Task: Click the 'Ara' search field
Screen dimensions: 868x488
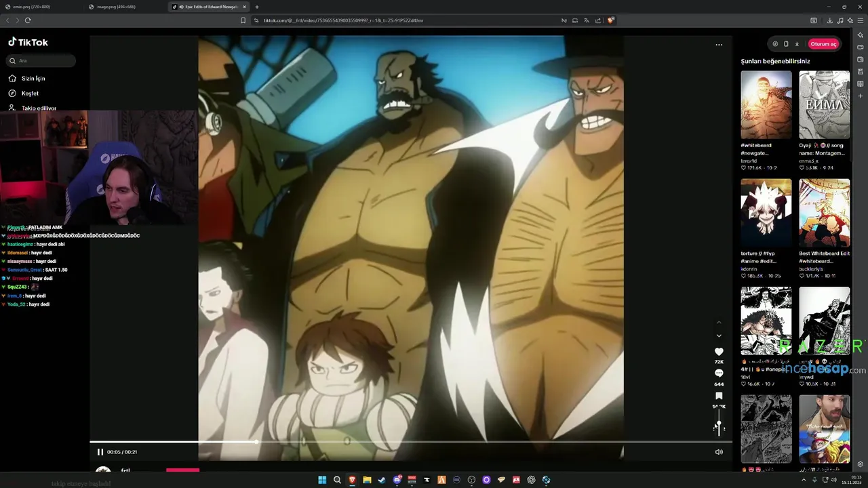Action: point(41,60)
